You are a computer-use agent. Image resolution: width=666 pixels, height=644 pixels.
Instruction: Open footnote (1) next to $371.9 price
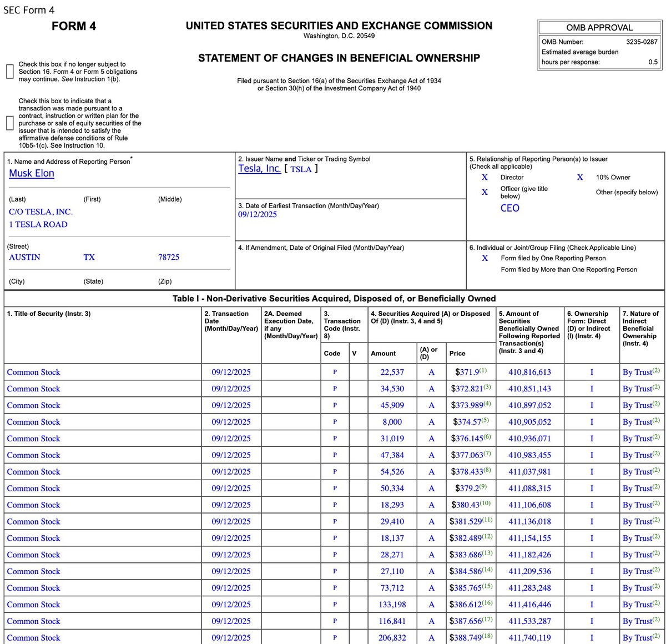(483, 370)
